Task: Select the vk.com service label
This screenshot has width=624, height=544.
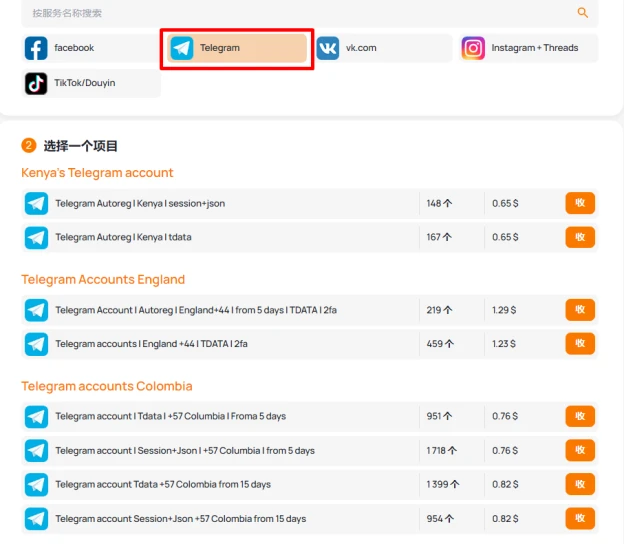Action: click(x=361, y=48)
